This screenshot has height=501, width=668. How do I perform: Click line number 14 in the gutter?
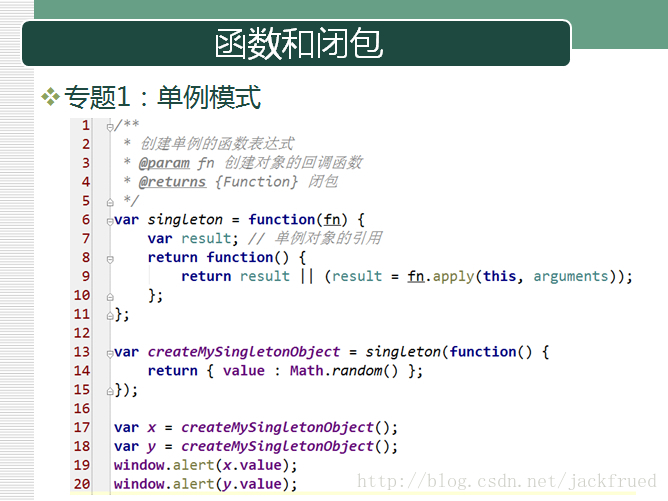pyautogui.click(x=82, y=371)
